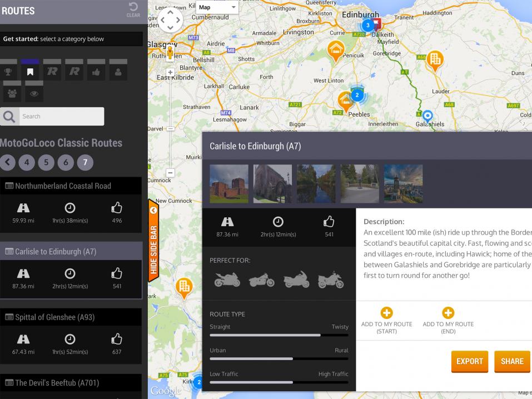The height and width of the screenshot is (399, 532).
Task: Select Carlisle to Edinburgh (A7) list entry
Action: pos(71,251)
